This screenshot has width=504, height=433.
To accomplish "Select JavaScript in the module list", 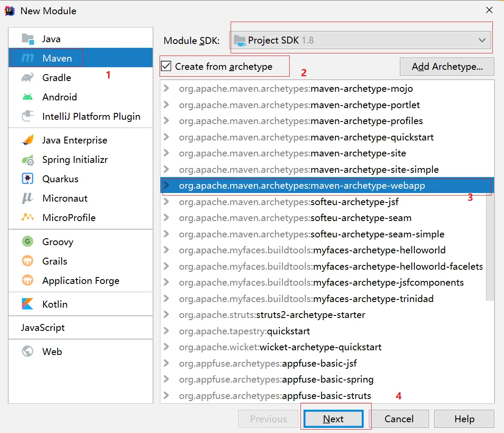I will click(43, 328).
